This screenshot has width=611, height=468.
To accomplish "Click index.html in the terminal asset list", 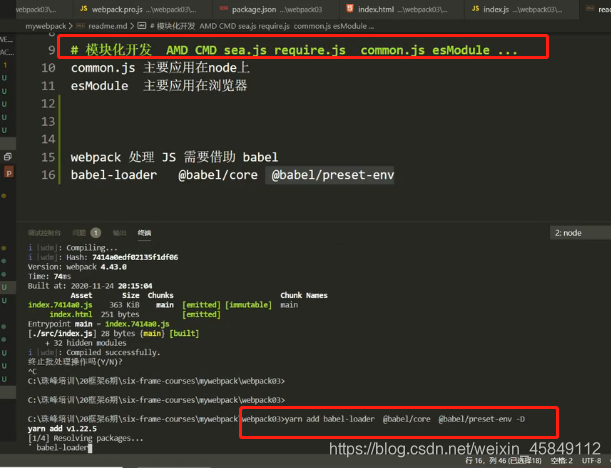I will tap(71, 314).
